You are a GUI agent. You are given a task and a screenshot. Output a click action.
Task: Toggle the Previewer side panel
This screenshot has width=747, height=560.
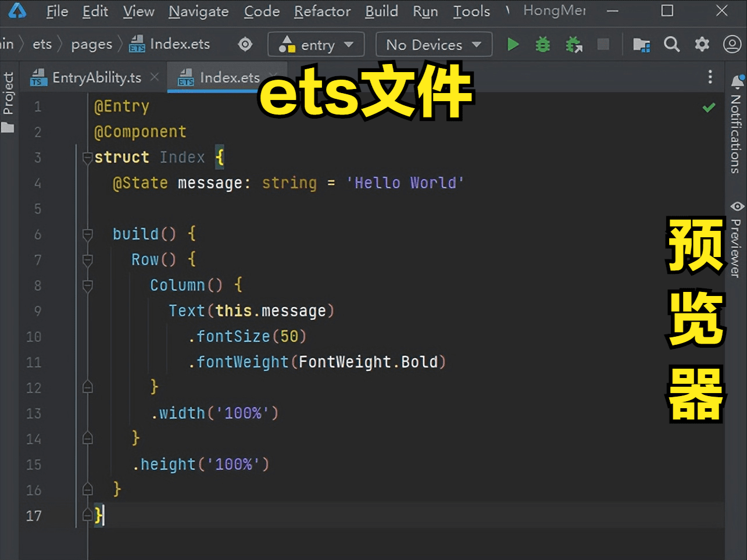[736, 240]
